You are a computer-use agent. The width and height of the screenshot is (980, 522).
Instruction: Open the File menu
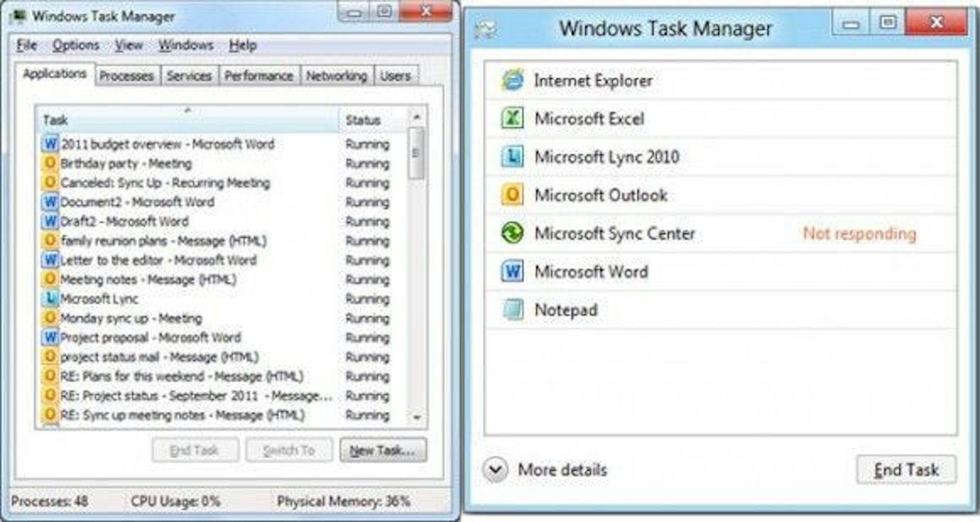(27, 45)
